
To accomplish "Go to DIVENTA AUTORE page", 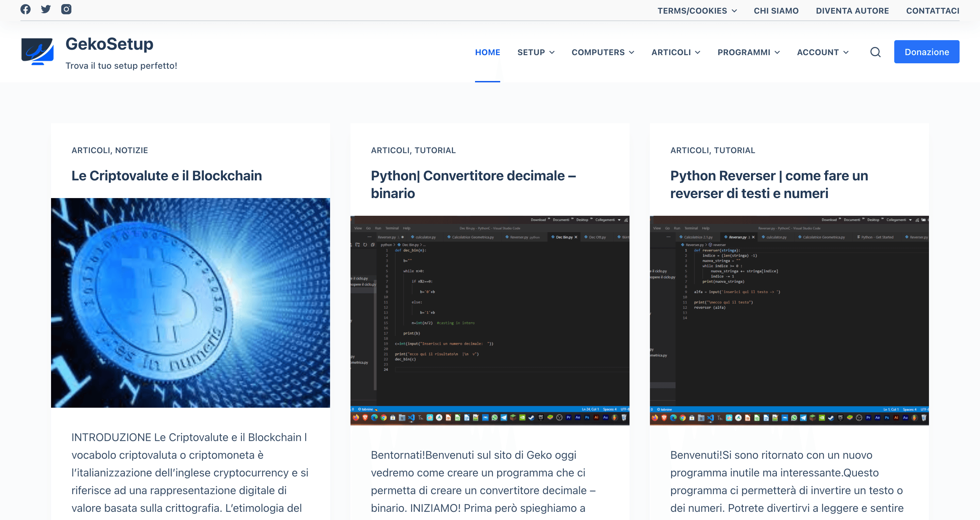I will 852,11.
